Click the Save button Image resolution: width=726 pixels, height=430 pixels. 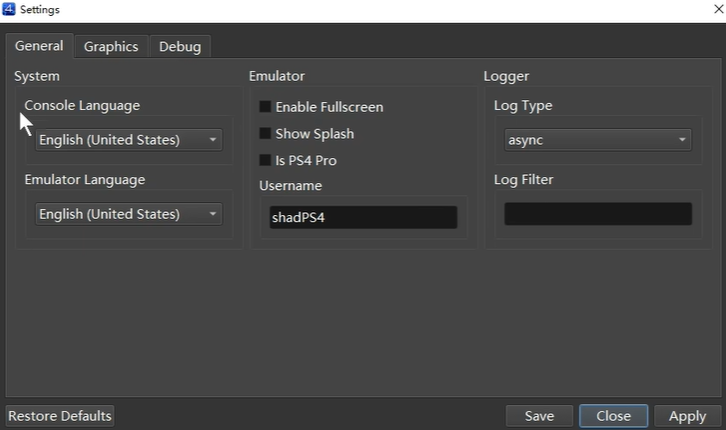pyautogui.click(x=539, y=416)
